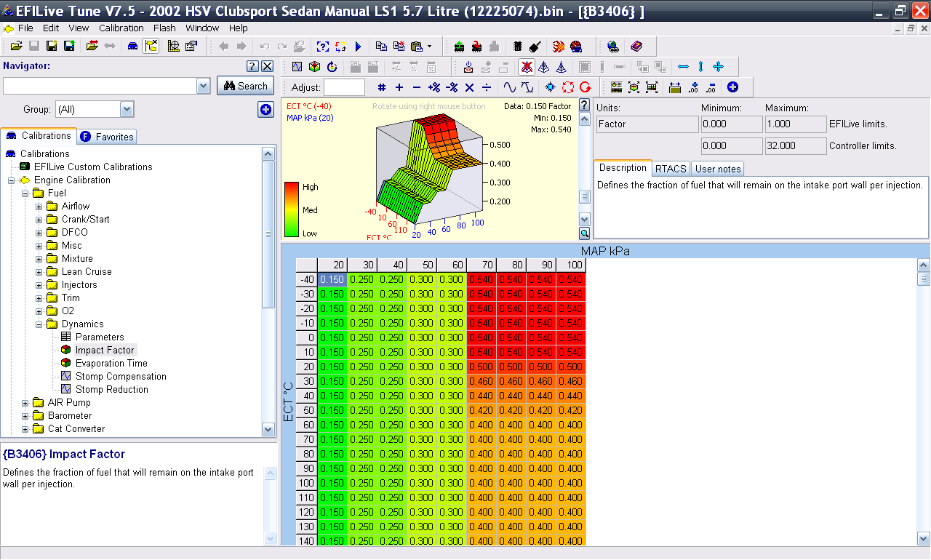The image size is (931, 560).
Task: Click the table vertical scrollbar down arrow
Action: 924,539
